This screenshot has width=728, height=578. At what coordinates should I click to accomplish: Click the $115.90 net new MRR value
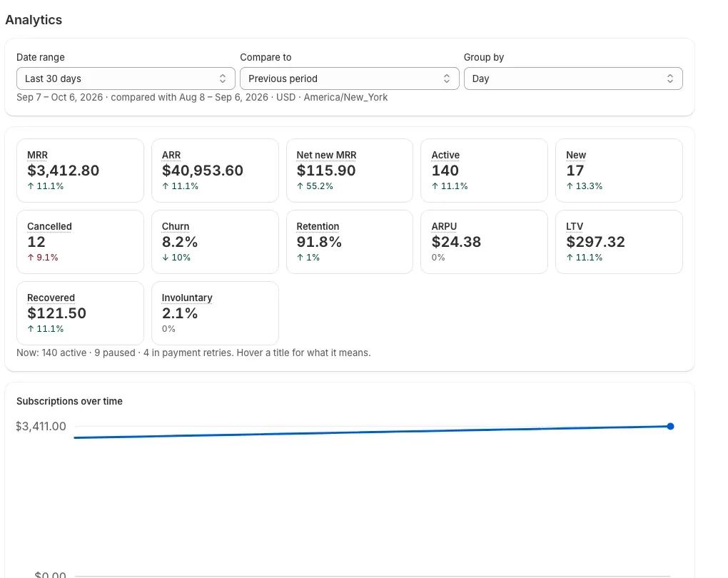coord(326,171)
